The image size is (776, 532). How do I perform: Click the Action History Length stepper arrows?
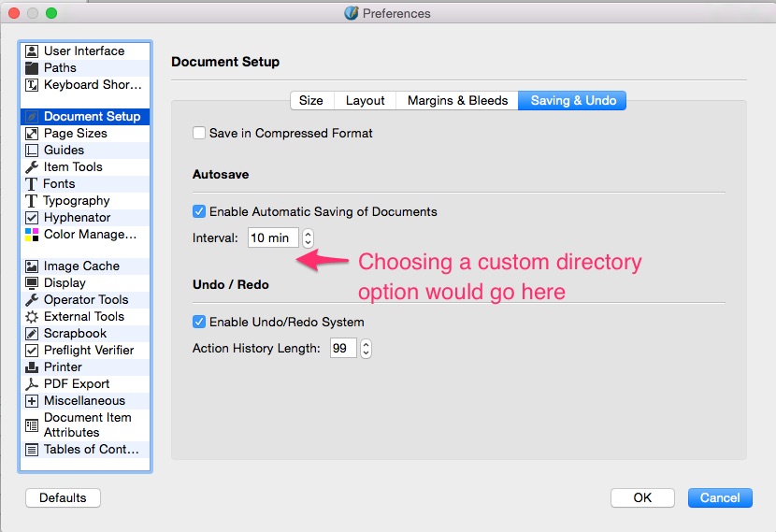coord(366,349)
